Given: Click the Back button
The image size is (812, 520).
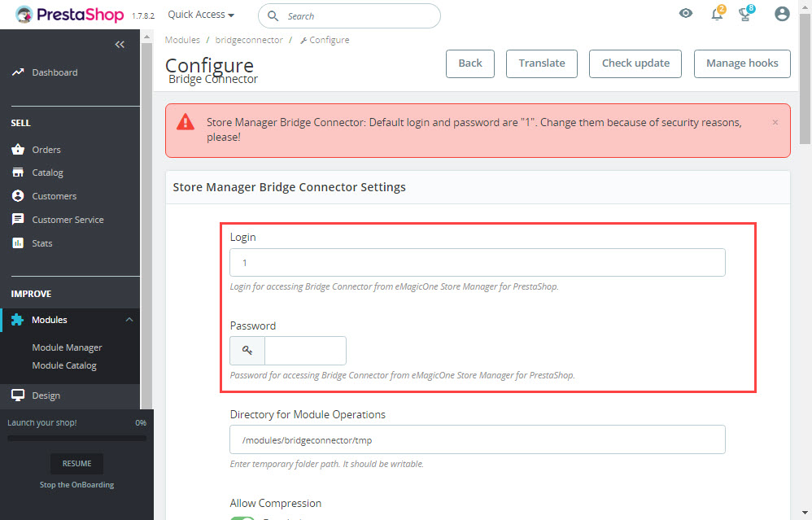Looking at the screenshot, I should 470,63.
